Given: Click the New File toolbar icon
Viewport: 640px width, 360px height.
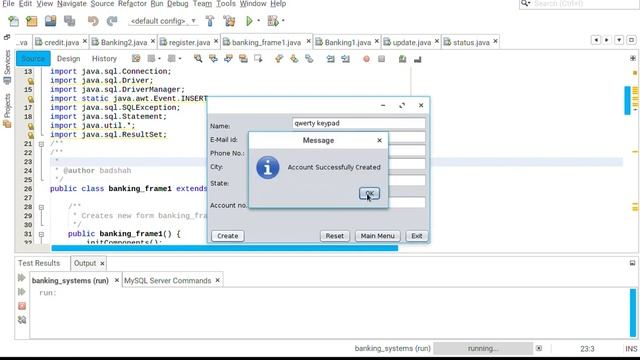Looking at the screenshot, I should point(13,21).
